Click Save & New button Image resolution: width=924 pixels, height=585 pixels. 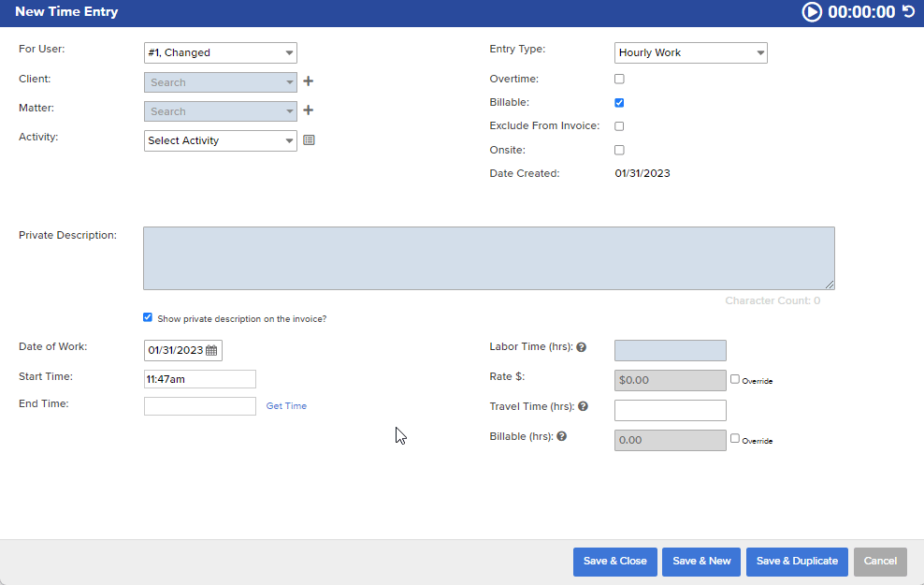(x=701, y=562)
